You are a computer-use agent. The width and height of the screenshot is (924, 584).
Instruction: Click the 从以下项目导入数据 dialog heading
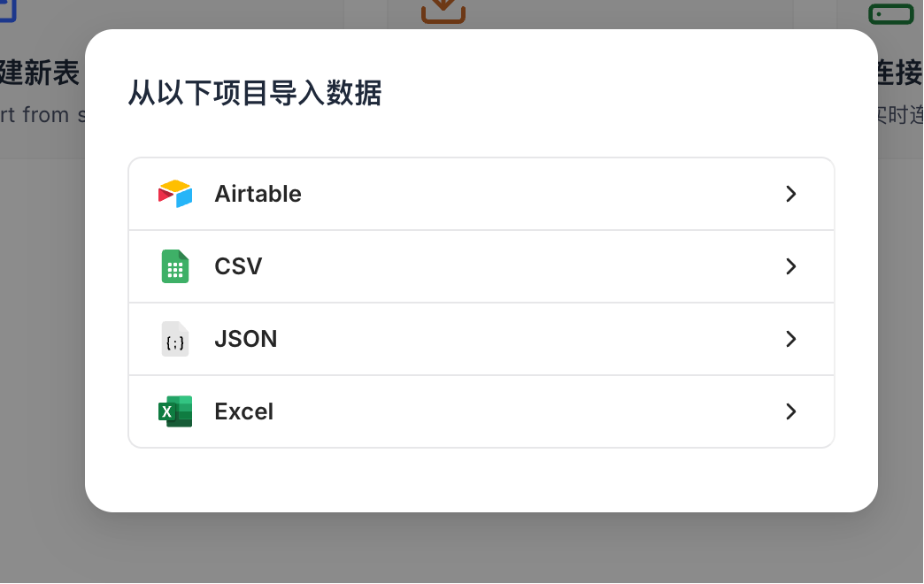(255, 93)
